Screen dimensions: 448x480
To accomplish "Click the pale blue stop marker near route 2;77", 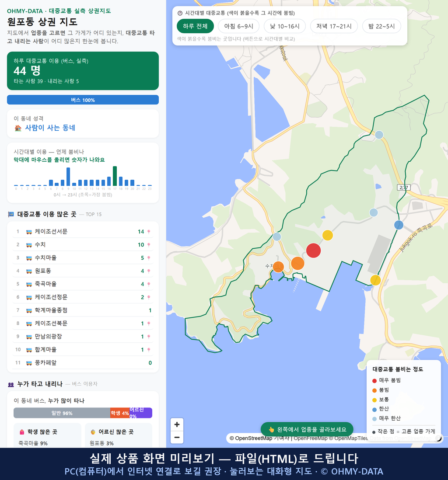I will pos(374,212).
